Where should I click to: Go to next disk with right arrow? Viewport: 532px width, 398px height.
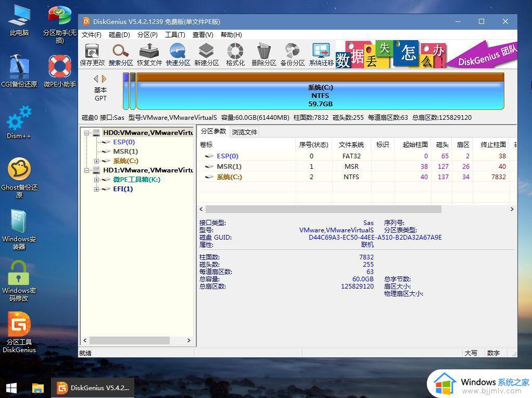click(104, 79)
